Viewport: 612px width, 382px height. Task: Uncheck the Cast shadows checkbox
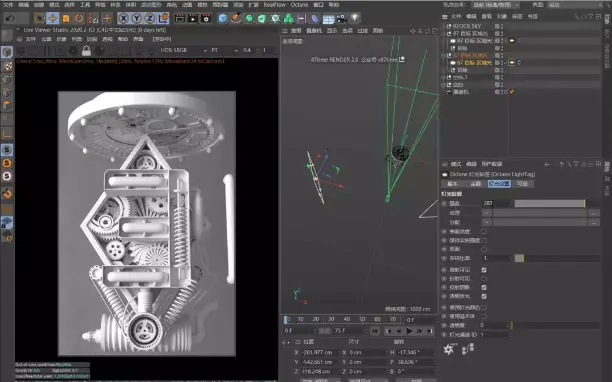tap(484, 287)
